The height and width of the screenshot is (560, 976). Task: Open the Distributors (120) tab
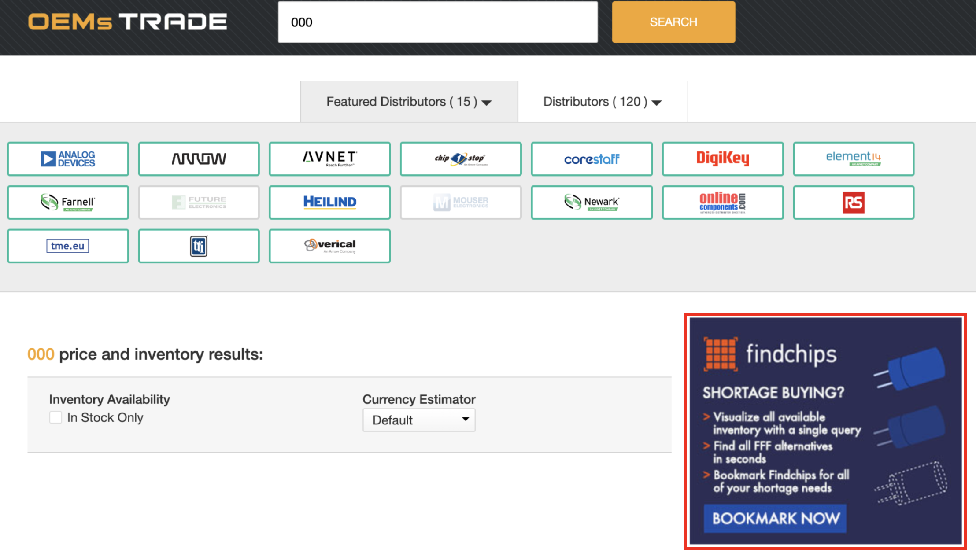tap(603, 102)
